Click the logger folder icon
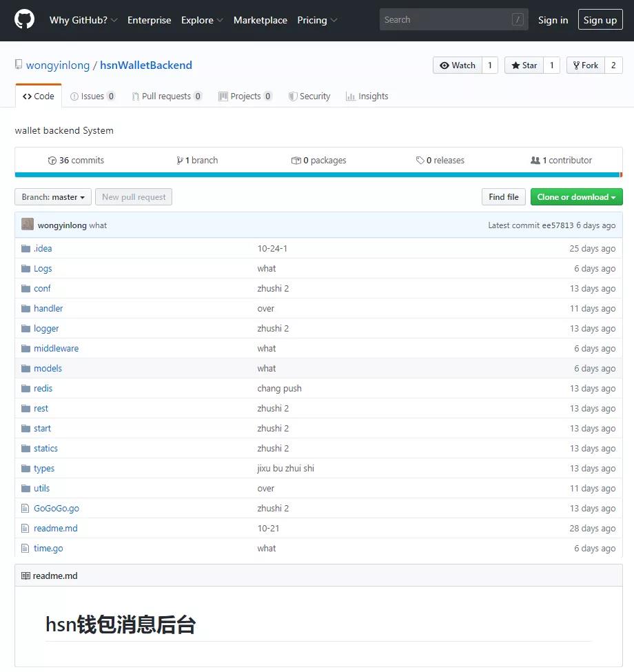The height and width of the screenshot is (672, 634). point(25,329)
